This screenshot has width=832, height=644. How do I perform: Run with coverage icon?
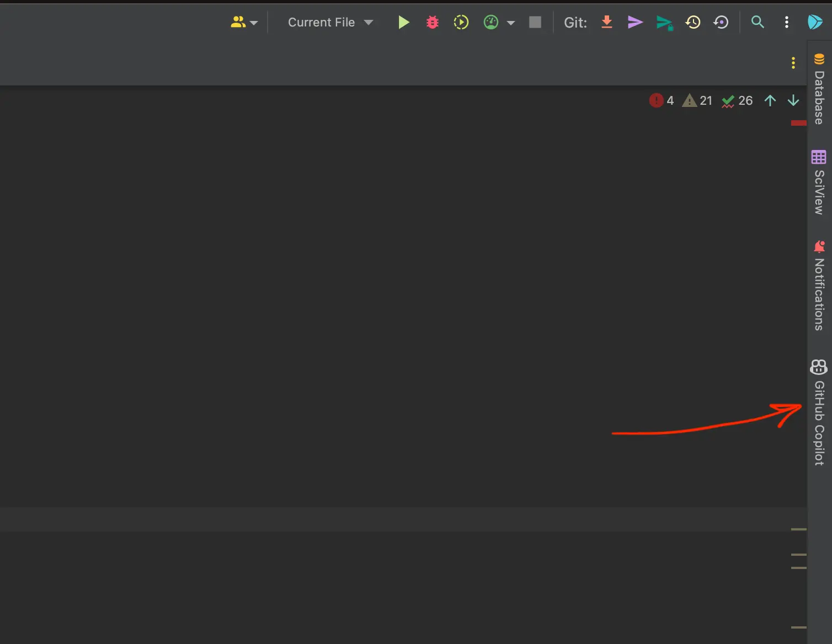[x=461, y=23]
